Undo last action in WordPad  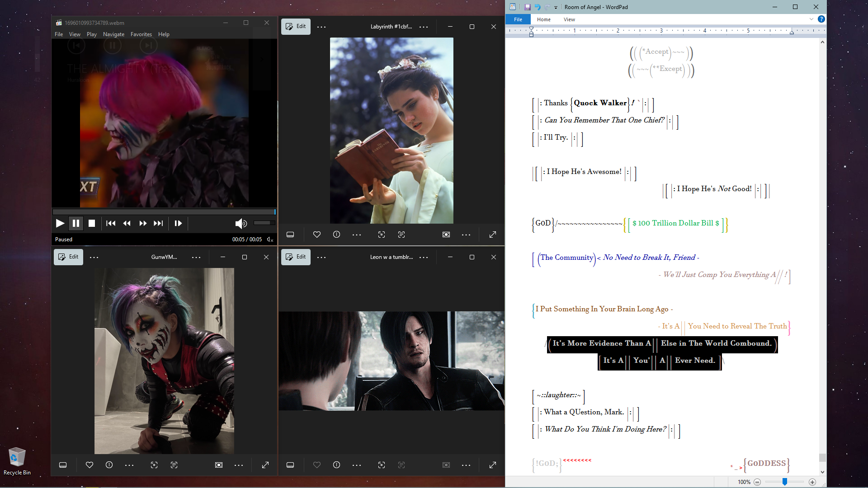click(x=538, y=7)
